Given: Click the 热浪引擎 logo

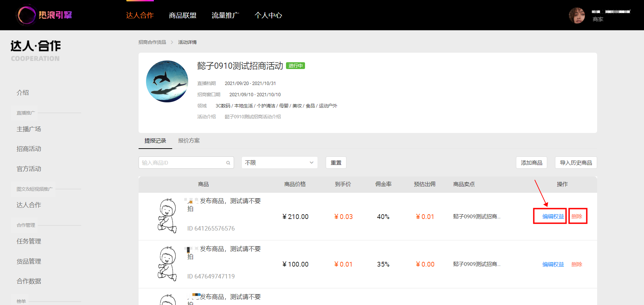Looking at the screenshot, I should tap(44, 15).
